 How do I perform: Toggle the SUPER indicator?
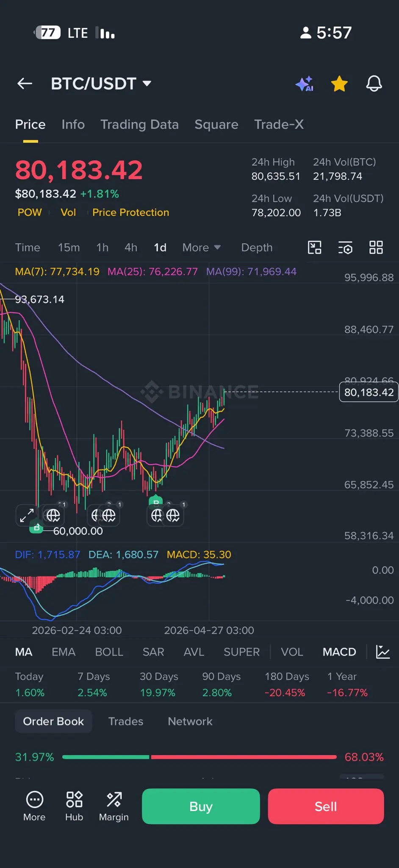pyautogui.click(x=241, y=652)
